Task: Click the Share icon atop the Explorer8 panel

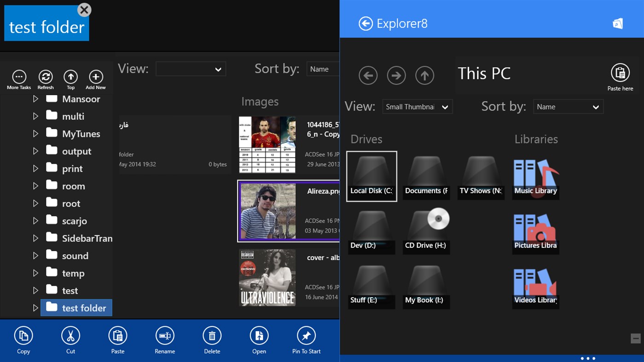Action: pyautogui.click(x=617, y=23)
